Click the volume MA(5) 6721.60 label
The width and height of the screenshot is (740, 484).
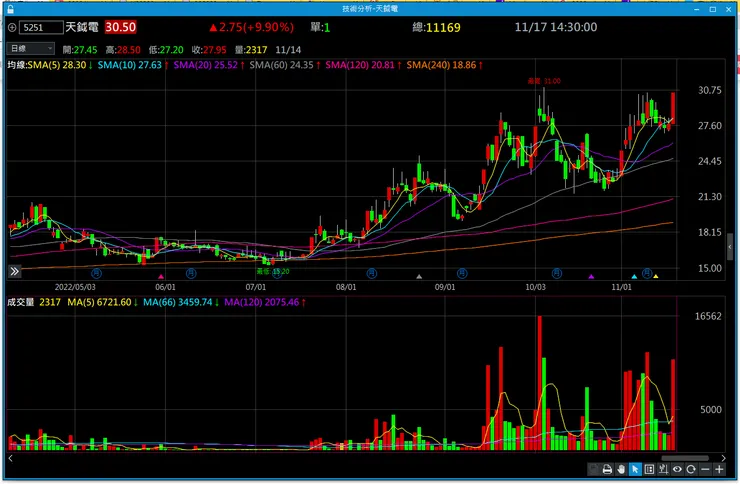[x=99, y=302]
